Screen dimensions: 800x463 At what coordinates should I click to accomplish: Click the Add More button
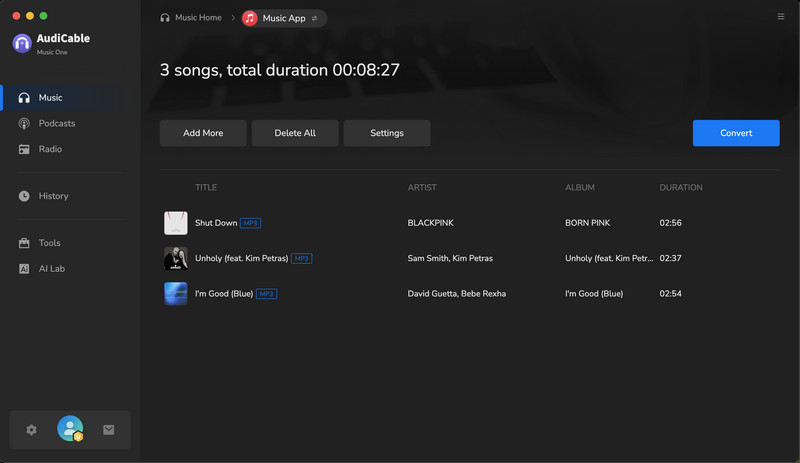pos(203,133)
